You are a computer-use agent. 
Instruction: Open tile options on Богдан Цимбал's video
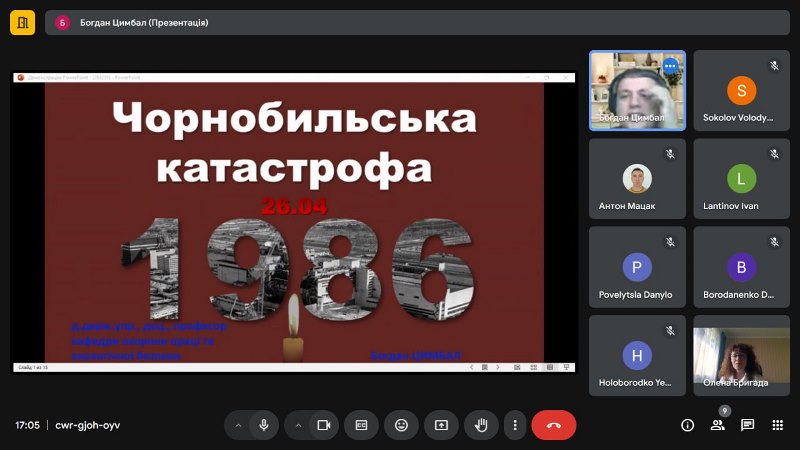point(670,66)
